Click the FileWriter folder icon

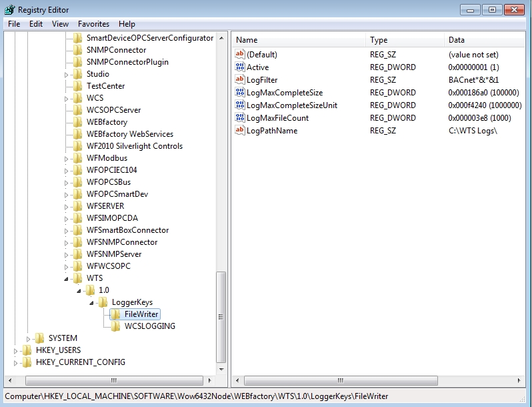[116, 314]
